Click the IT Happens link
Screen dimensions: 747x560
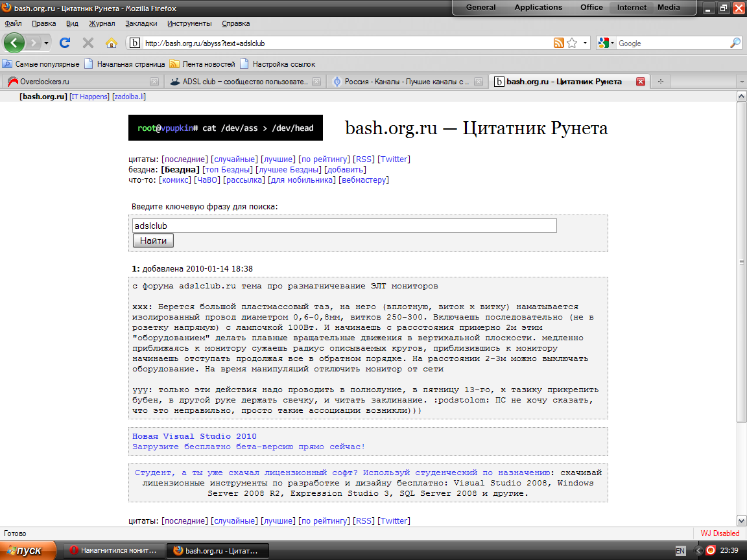89,96
